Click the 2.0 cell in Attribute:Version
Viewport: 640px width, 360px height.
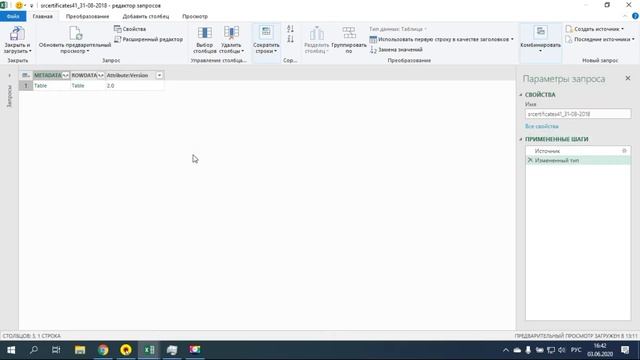point(135,86)
